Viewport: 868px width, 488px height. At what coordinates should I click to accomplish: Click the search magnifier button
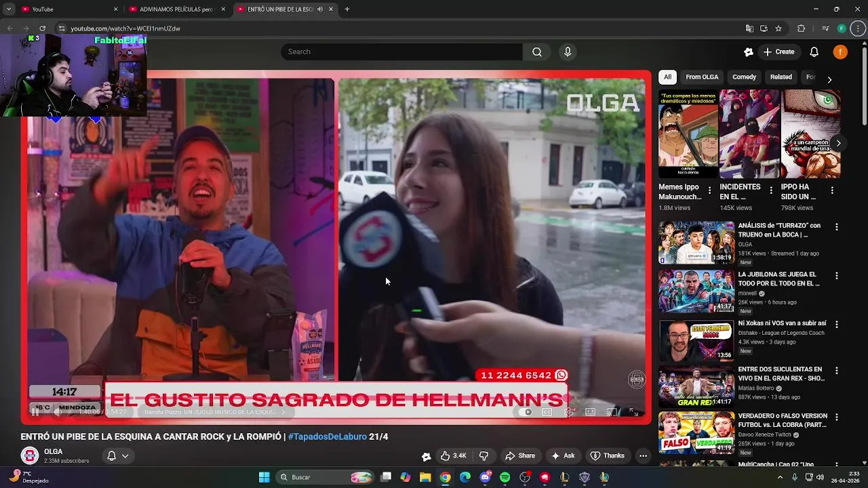click(537, 52)
